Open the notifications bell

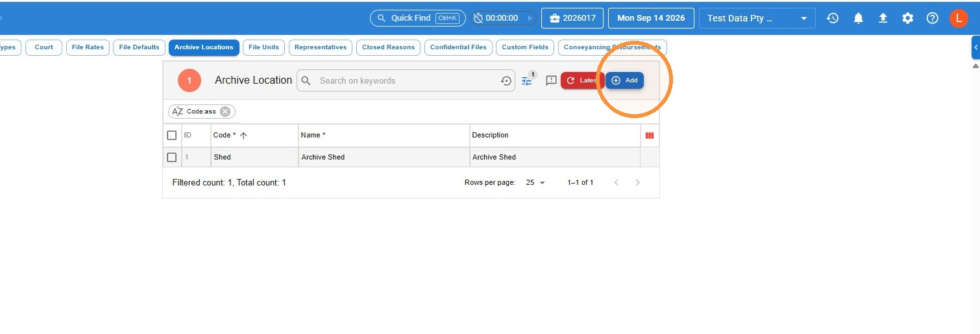858,18
